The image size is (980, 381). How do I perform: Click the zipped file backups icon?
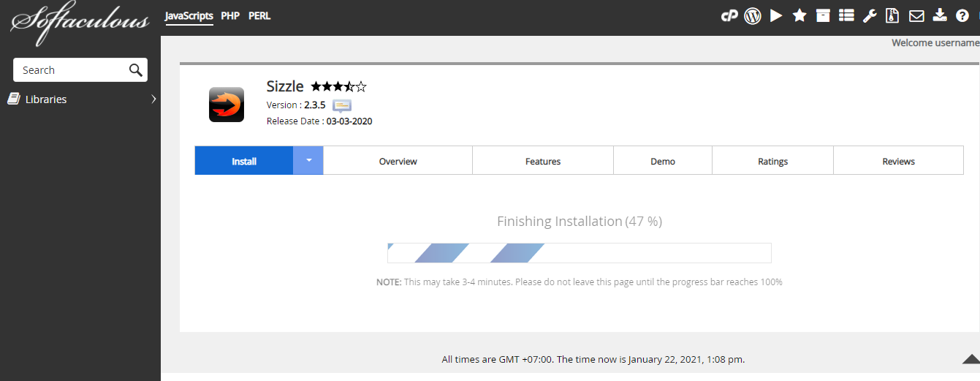click(892, 15)
